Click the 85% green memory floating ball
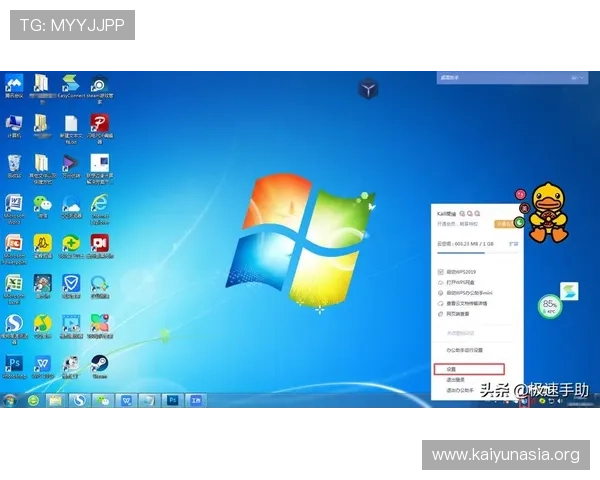 click(549, 304)
